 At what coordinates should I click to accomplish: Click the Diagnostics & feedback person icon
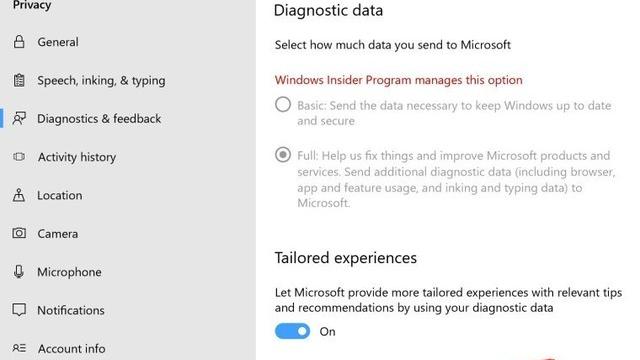[19, 118]
